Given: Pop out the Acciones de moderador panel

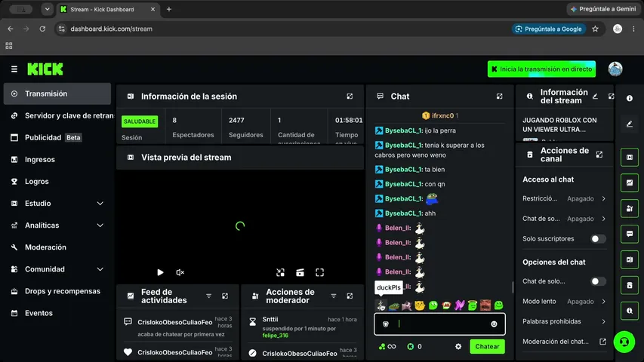Looking at the screenshot, I should [x=350, y=296].
